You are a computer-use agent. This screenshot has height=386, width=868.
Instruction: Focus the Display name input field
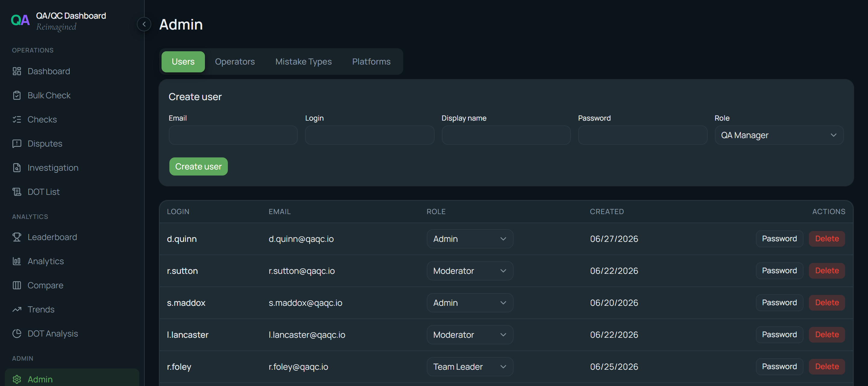(506, 135)
